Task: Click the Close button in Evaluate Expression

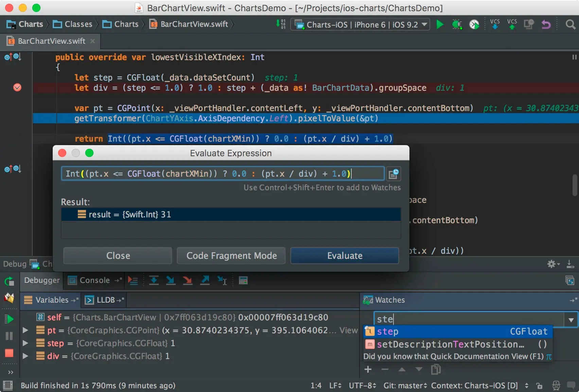Action: 118,255
